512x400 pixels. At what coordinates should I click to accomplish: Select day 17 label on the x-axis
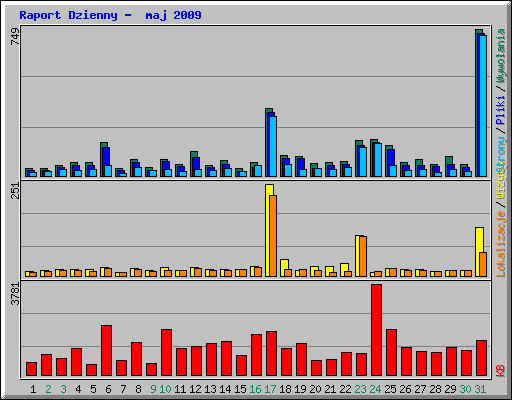pos(270,389)
